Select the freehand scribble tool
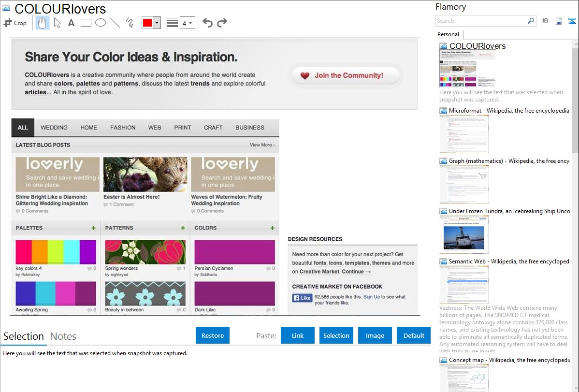Image resolution: width=579 pixels, height=392 pixels. (130, 23)
